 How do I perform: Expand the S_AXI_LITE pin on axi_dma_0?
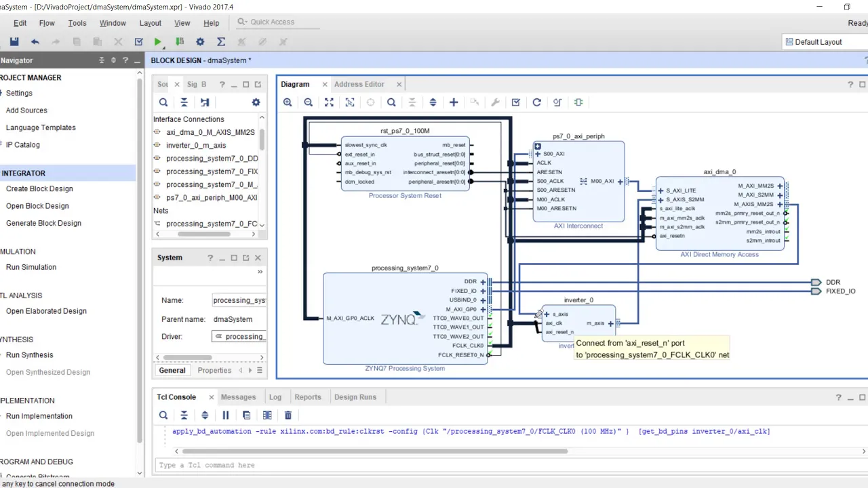pyautogui.click(x=660, y=190)
